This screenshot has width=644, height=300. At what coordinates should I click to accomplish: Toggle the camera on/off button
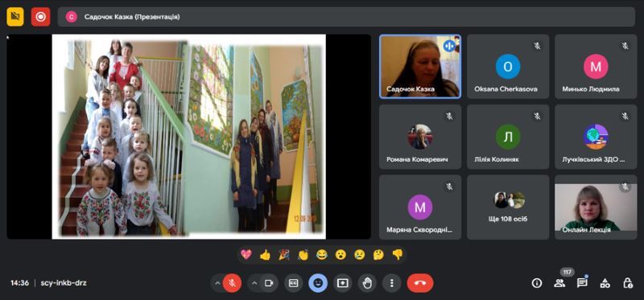point(269,283)
